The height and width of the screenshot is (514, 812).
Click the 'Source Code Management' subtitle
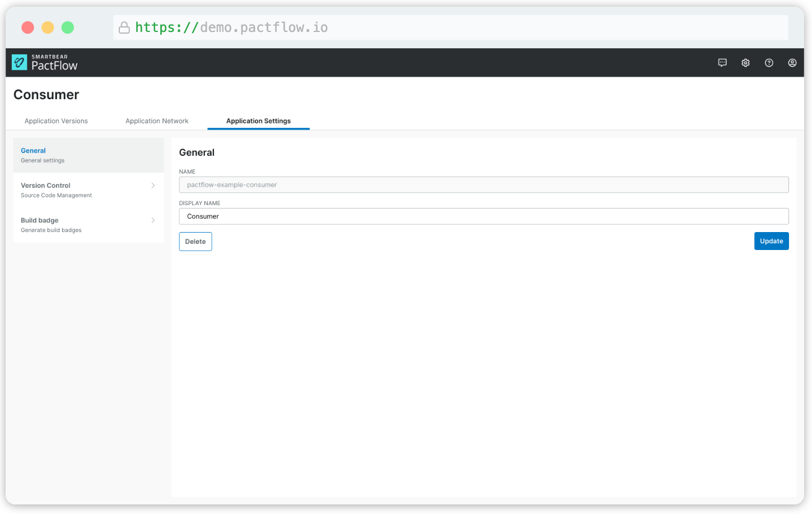pos(57,196)
